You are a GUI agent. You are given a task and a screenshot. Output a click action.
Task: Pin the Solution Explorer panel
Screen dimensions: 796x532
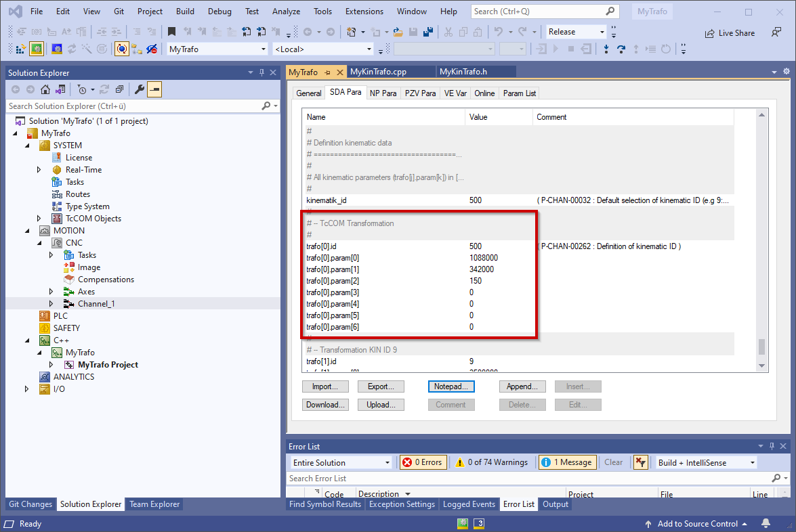(262, 72)
